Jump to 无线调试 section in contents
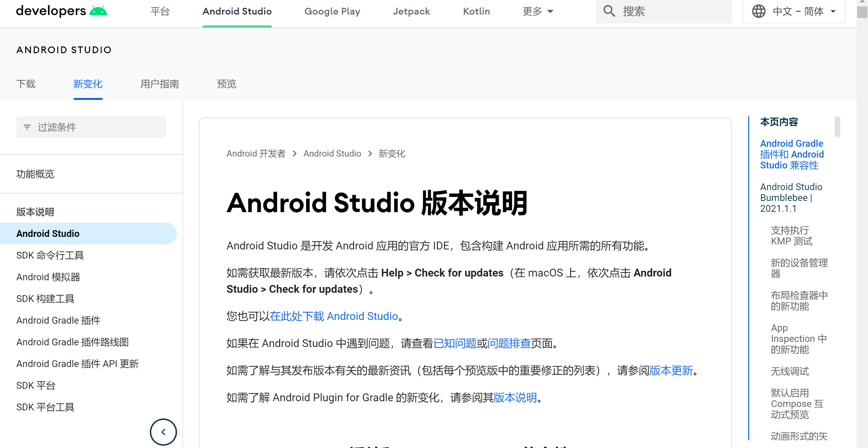The image size is (868, 448). tap(790, 371)
